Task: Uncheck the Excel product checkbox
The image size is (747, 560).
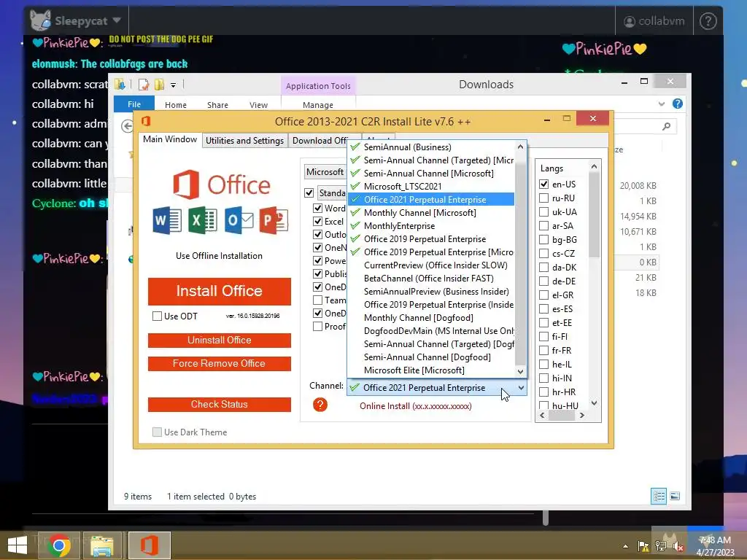Action: click(318, 222)
